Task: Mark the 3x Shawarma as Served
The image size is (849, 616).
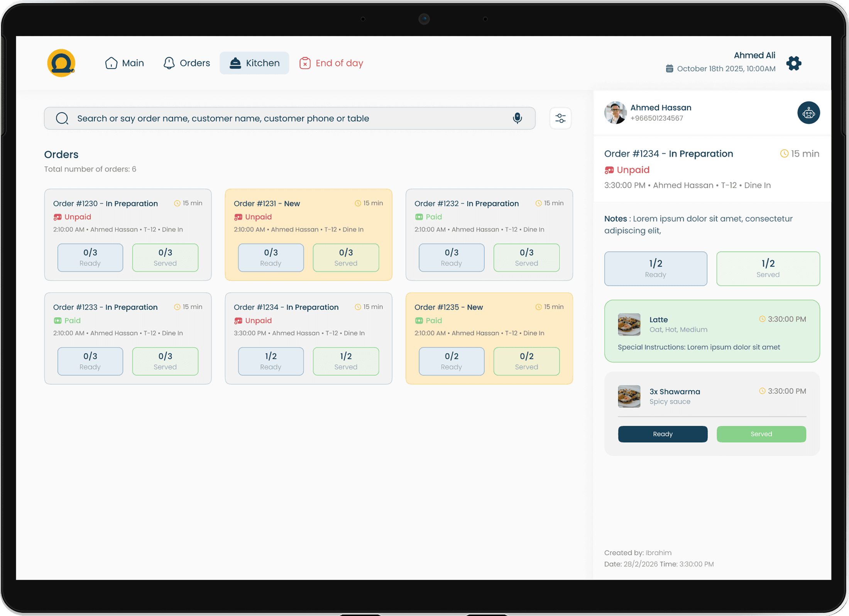Action: point(761,434)
